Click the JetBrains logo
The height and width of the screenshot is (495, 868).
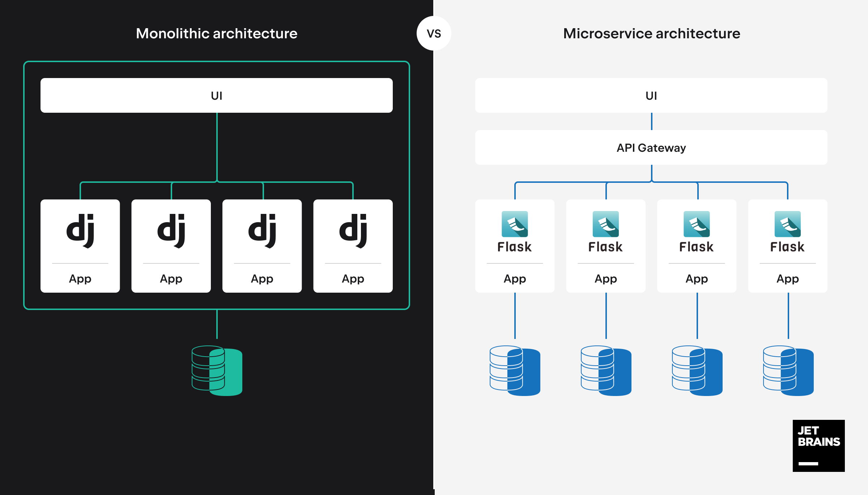pos(818,445)
